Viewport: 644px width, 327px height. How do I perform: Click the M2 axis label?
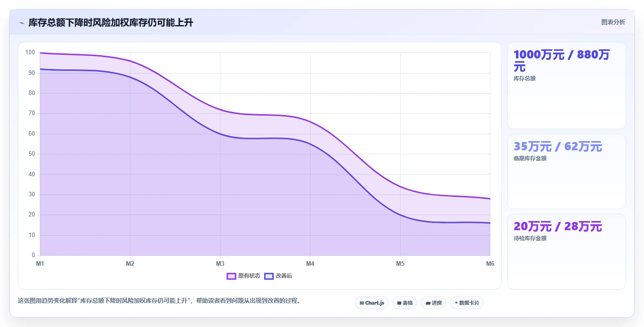tap(130, 264)
